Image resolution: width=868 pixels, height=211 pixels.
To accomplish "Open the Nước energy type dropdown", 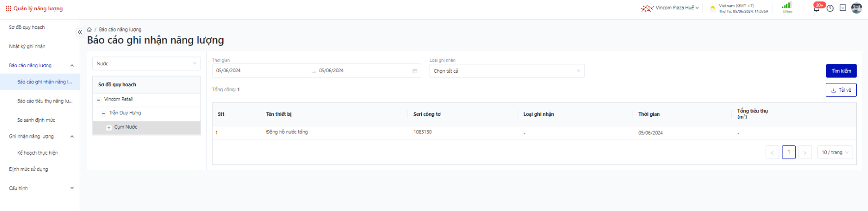I will pos(146,64).
